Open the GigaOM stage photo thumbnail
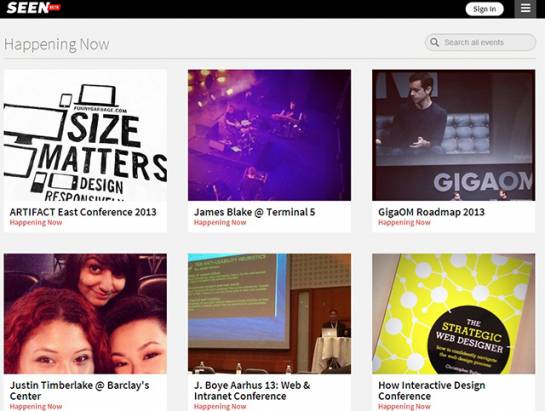 (x=454, y=135)
